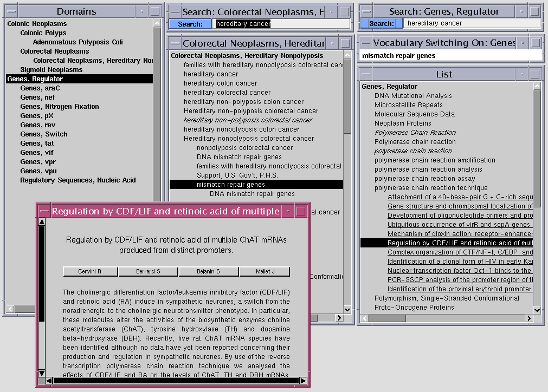The height and width of the screenshot is (392, 548).
Task: Click the search text field in Genes, Regulator search
Action: pos(472,23)
